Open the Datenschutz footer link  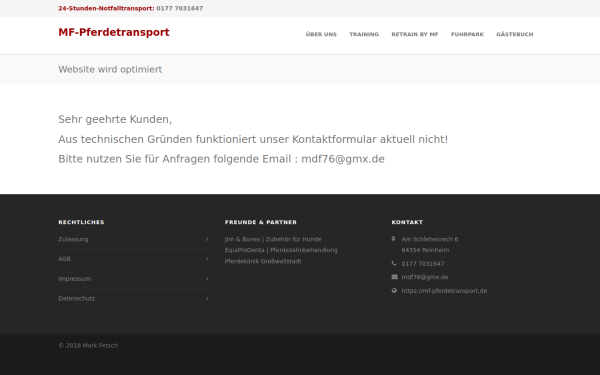[x=77, y=298]
